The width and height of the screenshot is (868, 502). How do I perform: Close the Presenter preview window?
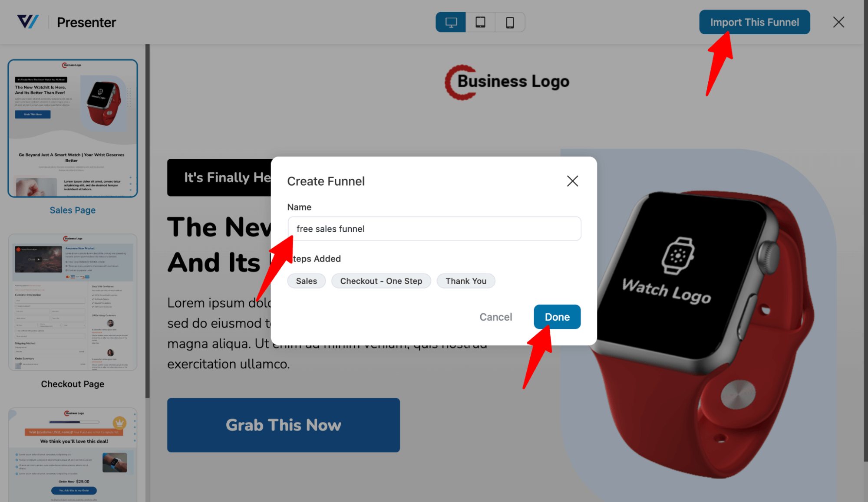[839, 22]
